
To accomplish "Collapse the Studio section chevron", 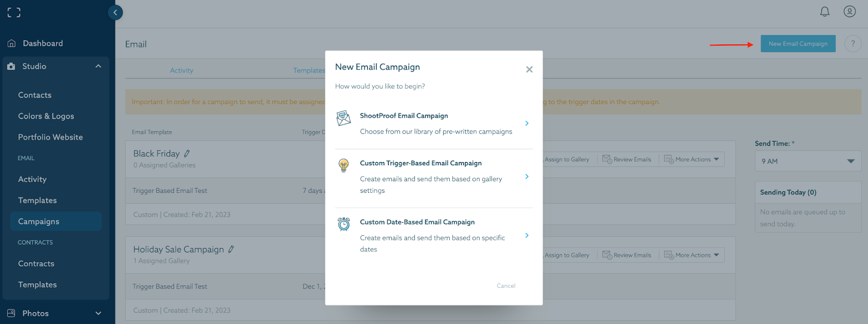I will (x=98, y=66).
